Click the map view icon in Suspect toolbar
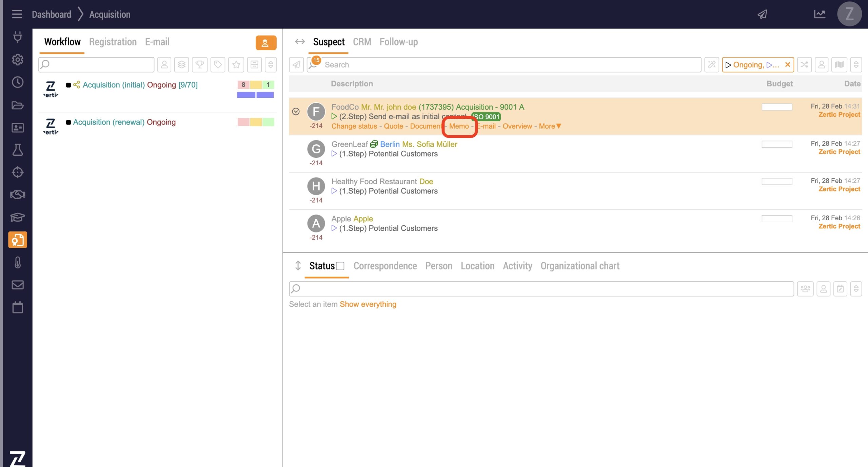The height and width of the screenshot is (467, 868). [839, 64]
